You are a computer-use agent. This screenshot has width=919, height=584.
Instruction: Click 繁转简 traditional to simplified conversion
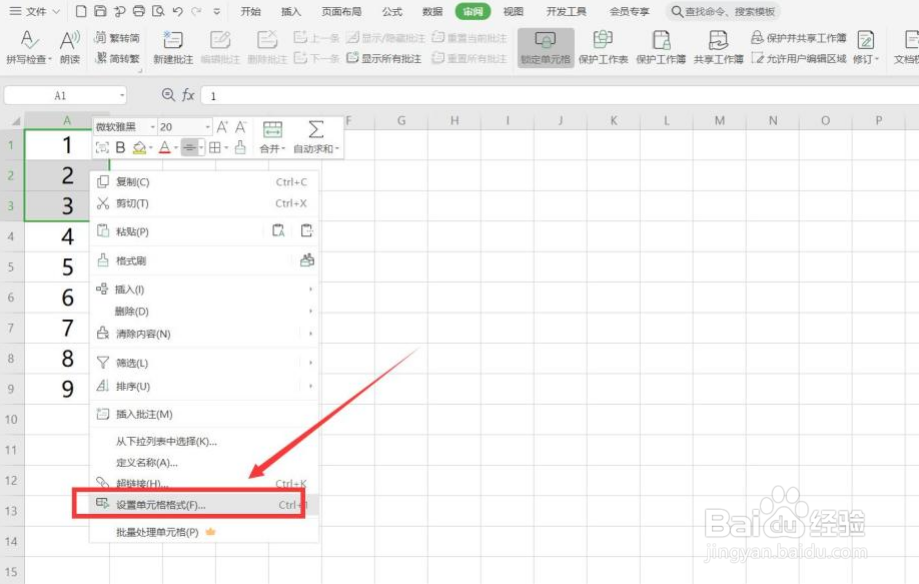click(117, 38)
